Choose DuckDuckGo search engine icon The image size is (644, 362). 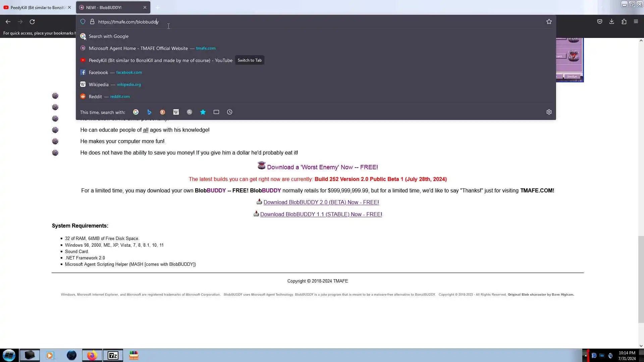point(163,112)
